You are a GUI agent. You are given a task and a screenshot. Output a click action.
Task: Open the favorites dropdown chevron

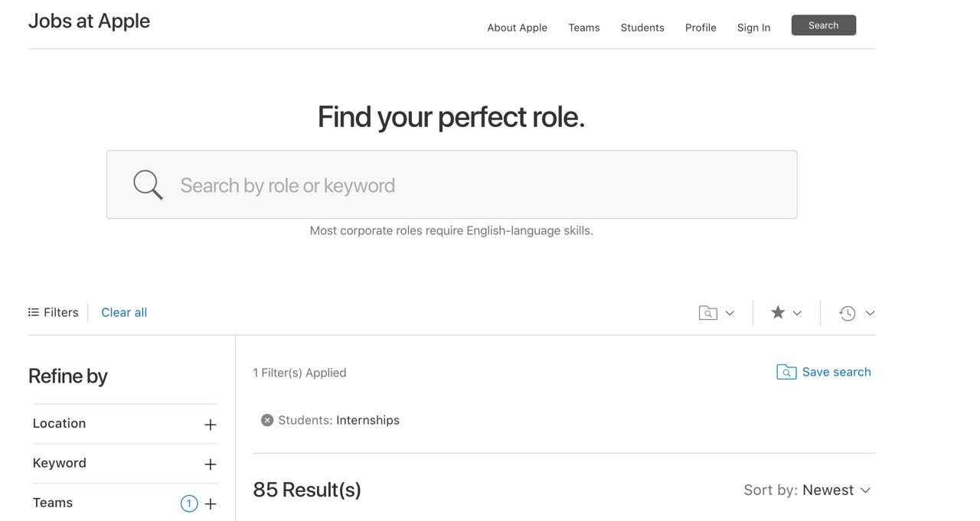coord(797,313)
